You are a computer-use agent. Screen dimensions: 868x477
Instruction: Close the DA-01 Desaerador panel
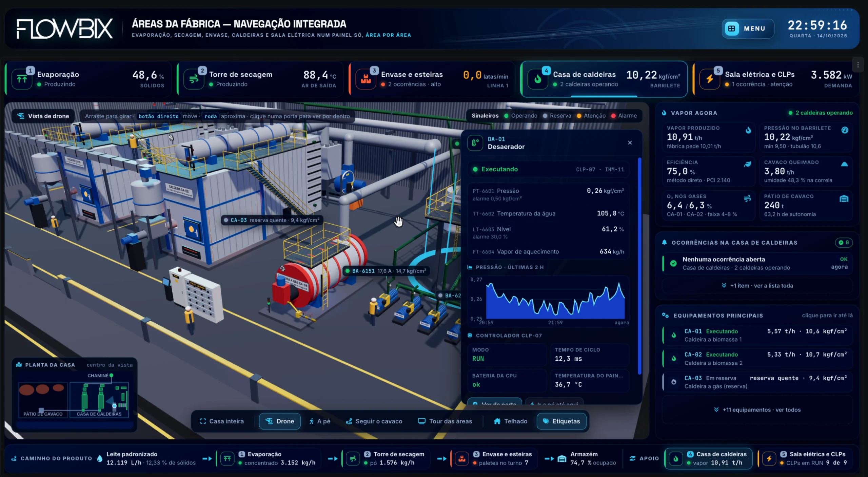pyautogui.click(x=630, y=142)
